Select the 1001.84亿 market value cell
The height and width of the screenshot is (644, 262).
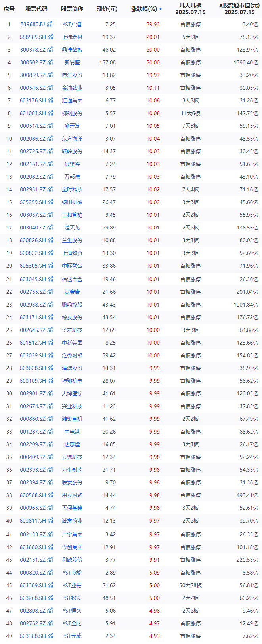coord(245,305)
